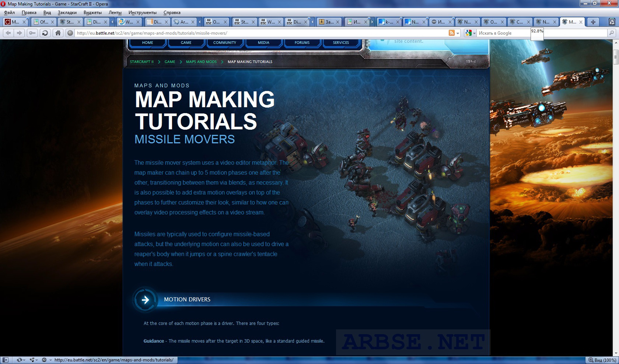The width and height of the screenshot is (619, 364).
Task: Open the COMMUNITY navigation button
Action: [x=225, y=43]
